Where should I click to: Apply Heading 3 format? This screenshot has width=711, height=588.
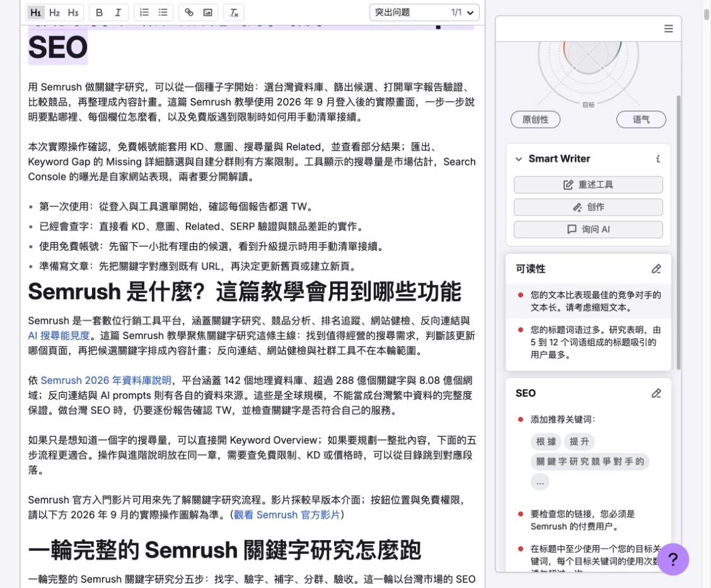pos(73,13)
